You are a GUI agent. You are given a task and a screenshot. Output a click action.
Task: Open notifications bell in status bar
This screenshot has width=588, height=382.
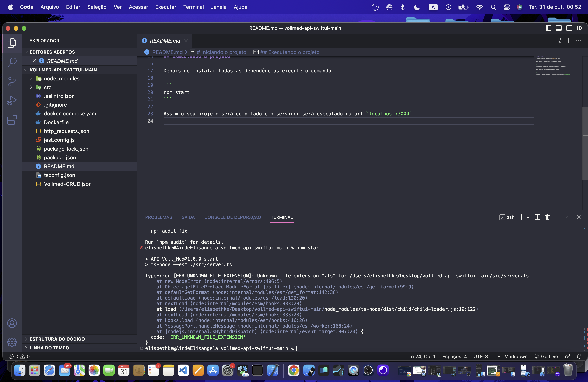579,356
